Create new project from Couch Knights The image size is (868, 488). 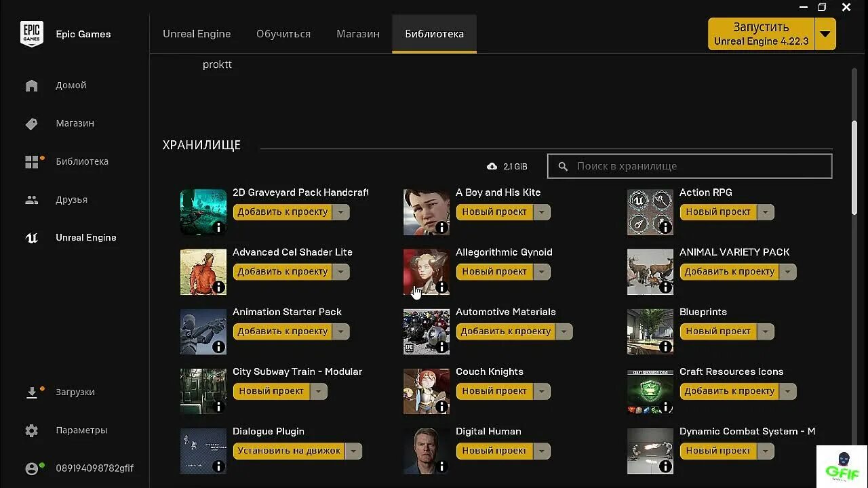(494, 391)
